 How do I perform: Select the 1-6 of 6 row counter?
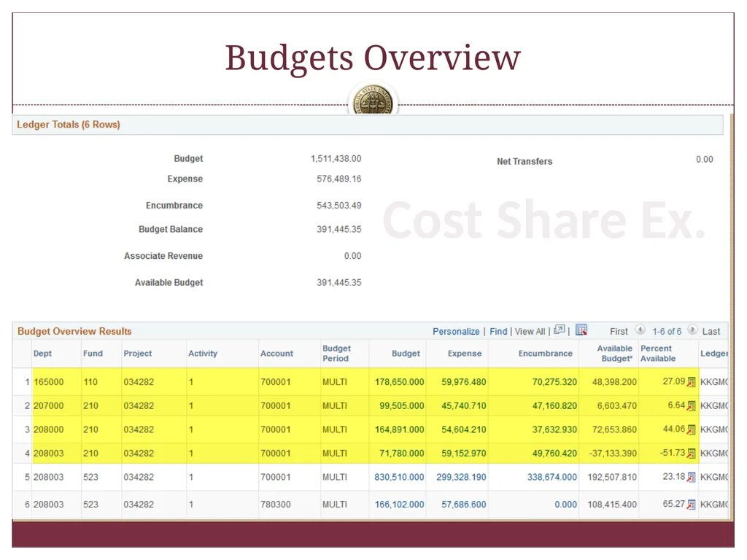click(667, 332)
